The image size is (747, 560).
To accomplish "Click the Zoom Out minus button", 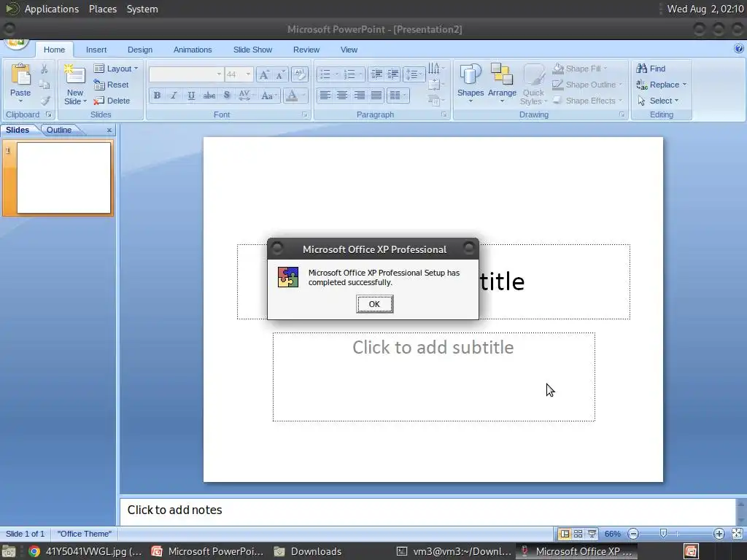I will point(633,534).
